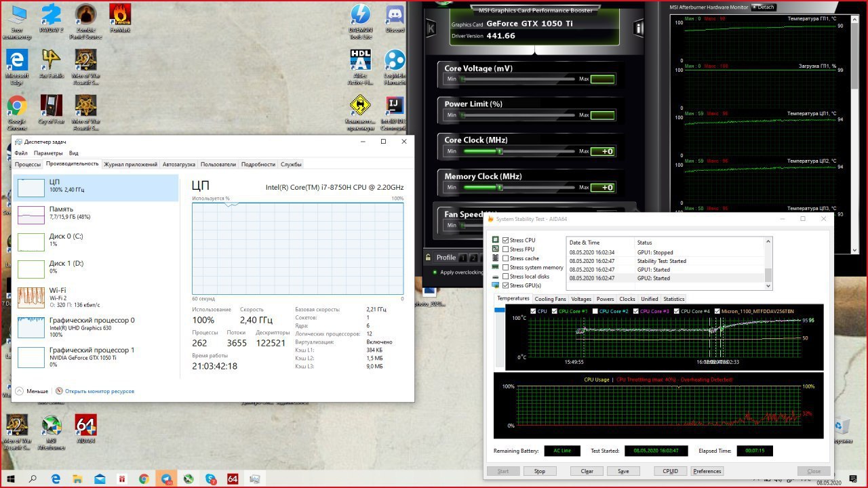Open MSI Afterburner desktop shortcut
868x488 pixels.
point(52,432)
